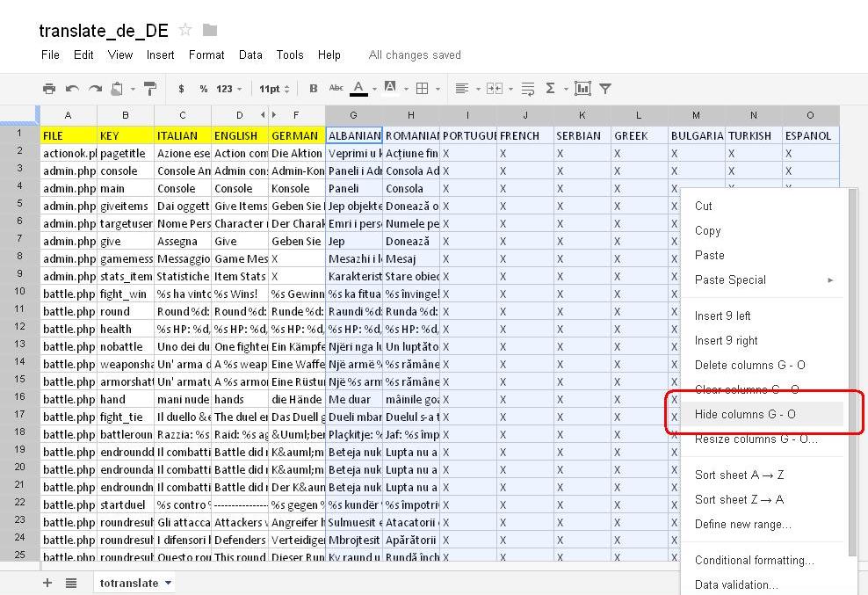Screen dimensions: 868x595
Task: Click the Print icon in toolbar
Action: pos(49,89)
